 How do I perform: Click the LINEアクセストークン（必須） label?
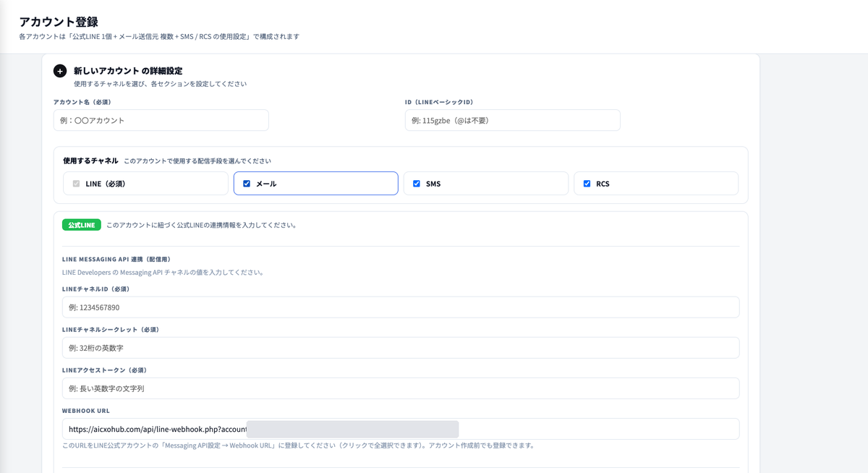click(x=105, y=370)
